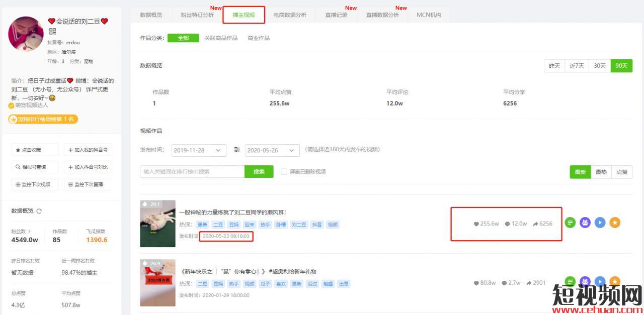Click the keyword search input field

pos(192,172)
